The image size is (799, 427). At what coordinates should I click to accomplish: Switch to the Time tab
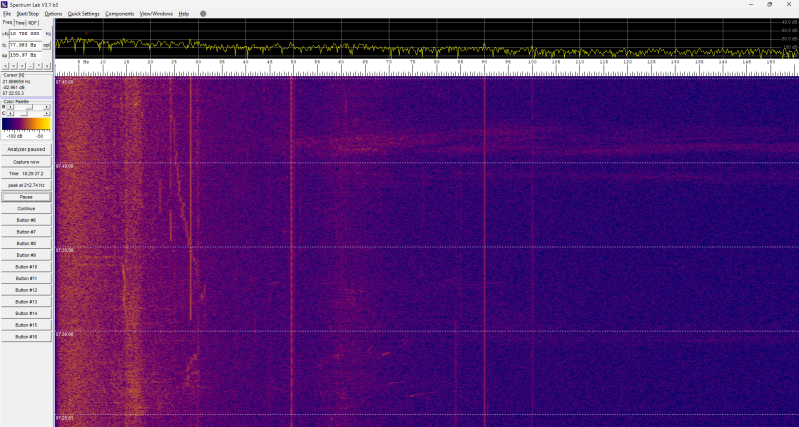[x=20, y=23]
